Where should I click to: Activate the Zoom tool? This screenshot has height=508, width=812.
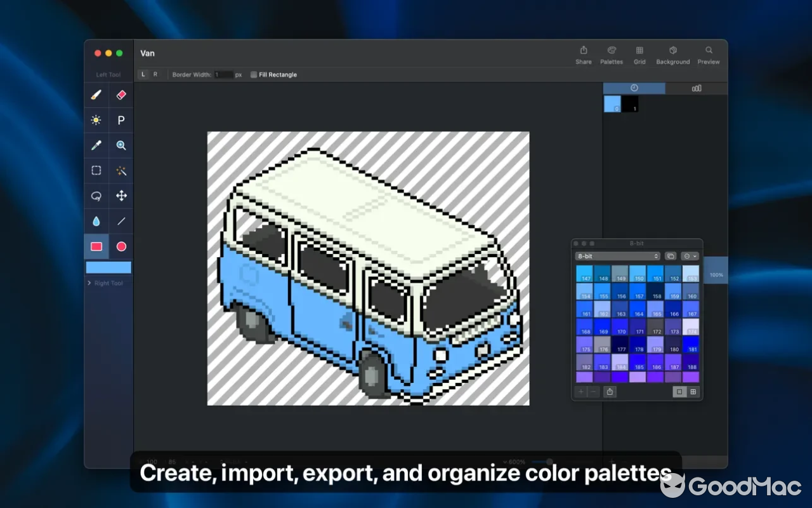(121, 145)
